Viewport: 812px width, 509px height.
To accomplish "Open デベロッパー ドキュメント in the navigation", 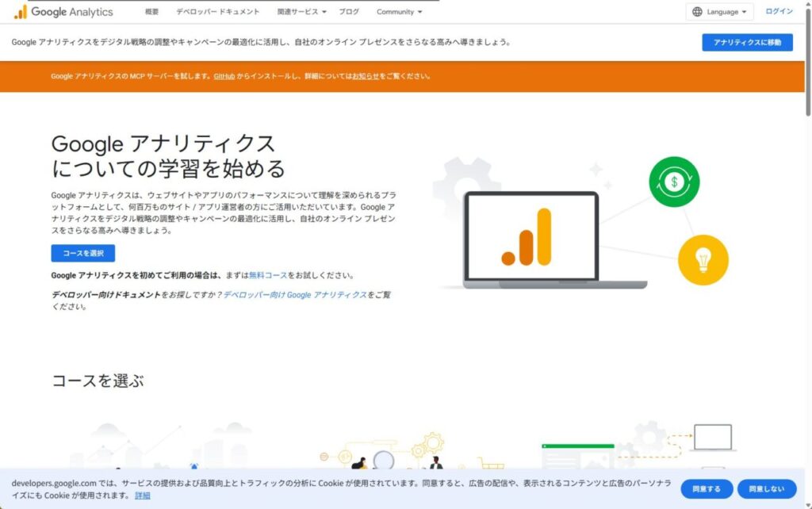I will (217, 12).
